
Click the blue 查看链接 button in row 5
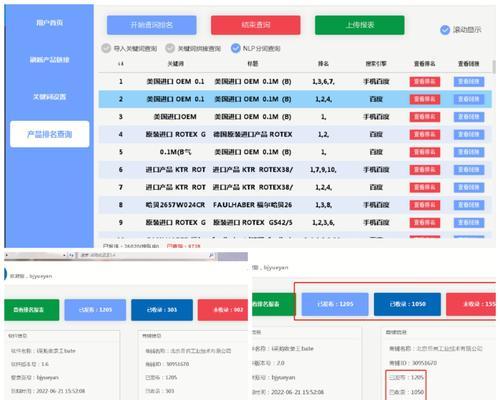pyautogui.click(x=469, y=152)
